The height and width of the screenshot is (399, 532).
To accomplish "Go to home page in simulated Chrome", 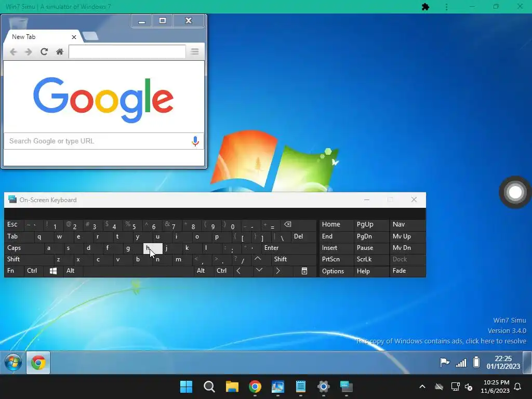I will click(x=60, y=51).
